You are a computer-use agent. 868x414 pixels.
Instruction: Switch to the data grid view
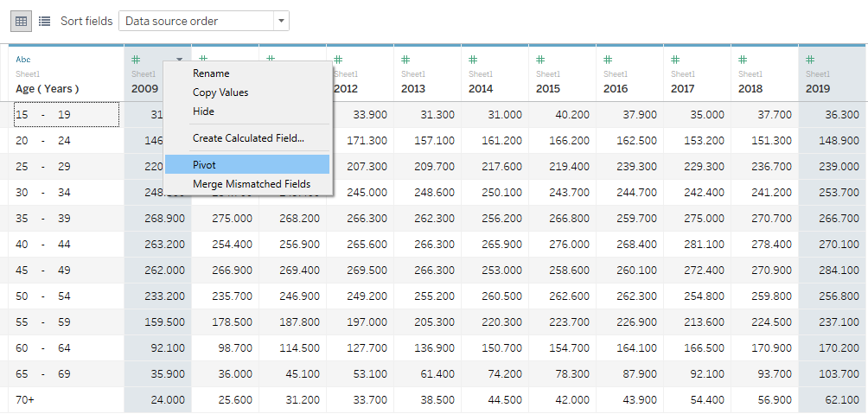click(22, 21)
